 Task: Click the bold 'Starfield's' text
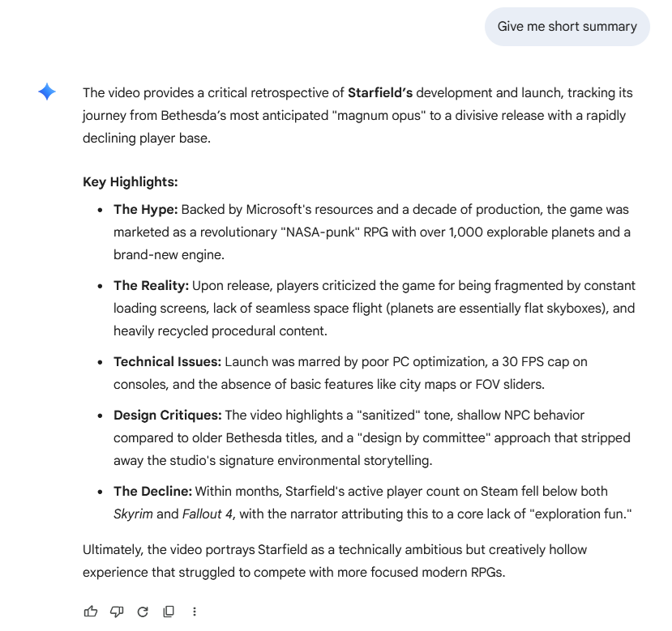point(380,93)
